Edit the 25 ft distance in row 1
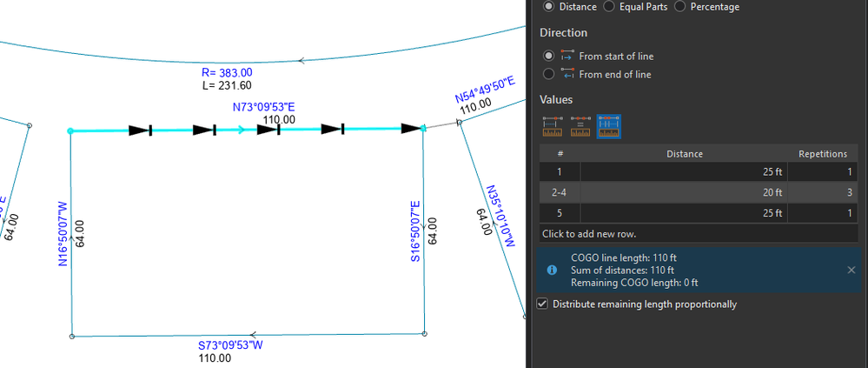868x368 pixels. (684, 171)
